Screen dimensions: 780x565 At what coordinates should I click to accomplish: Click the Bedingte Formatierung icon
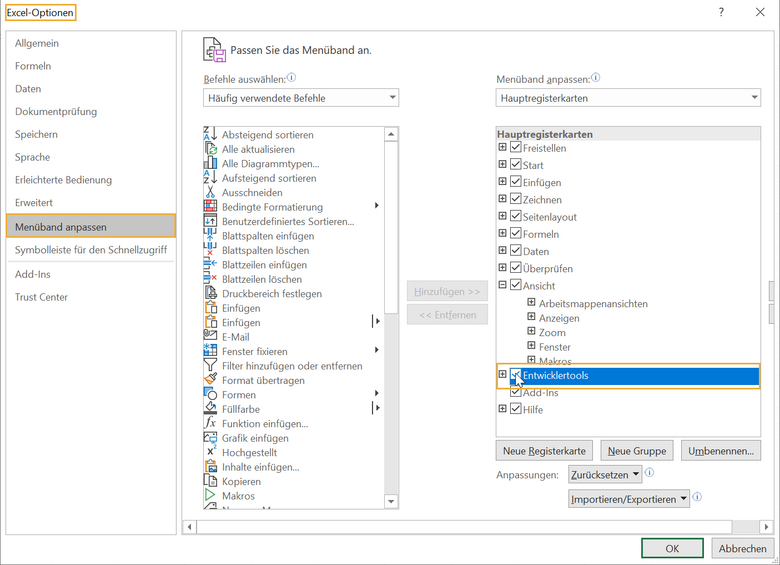tap(210, 206)
